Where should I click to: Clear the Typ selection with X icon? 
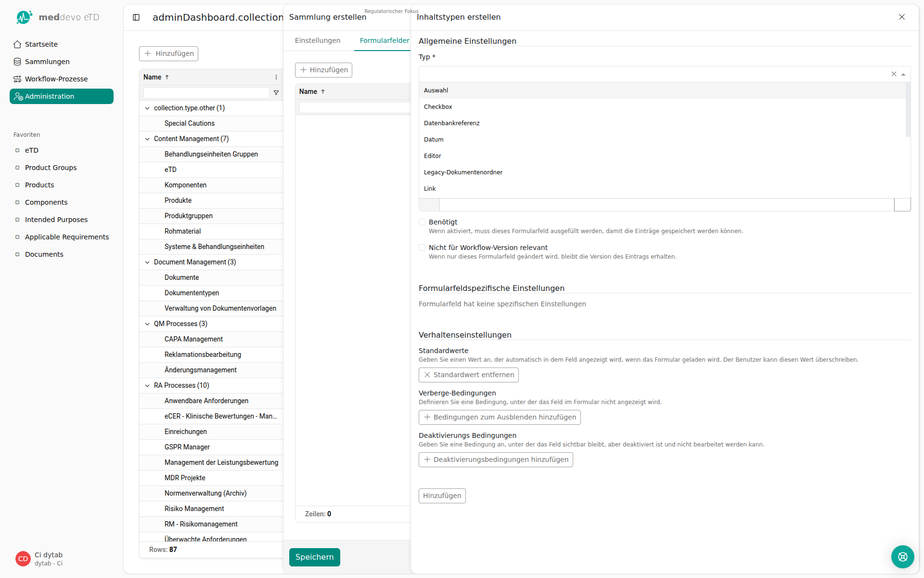pos(894,74)
